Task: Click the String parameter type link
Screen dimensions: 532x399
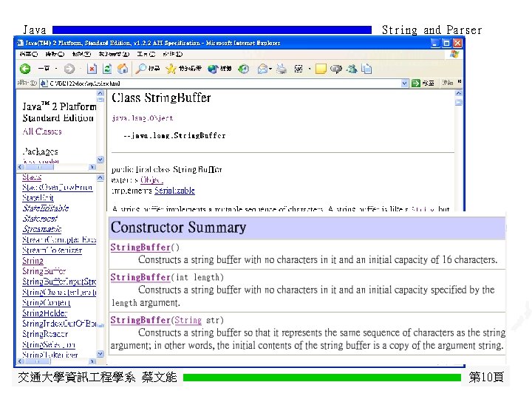Action: 188,320
